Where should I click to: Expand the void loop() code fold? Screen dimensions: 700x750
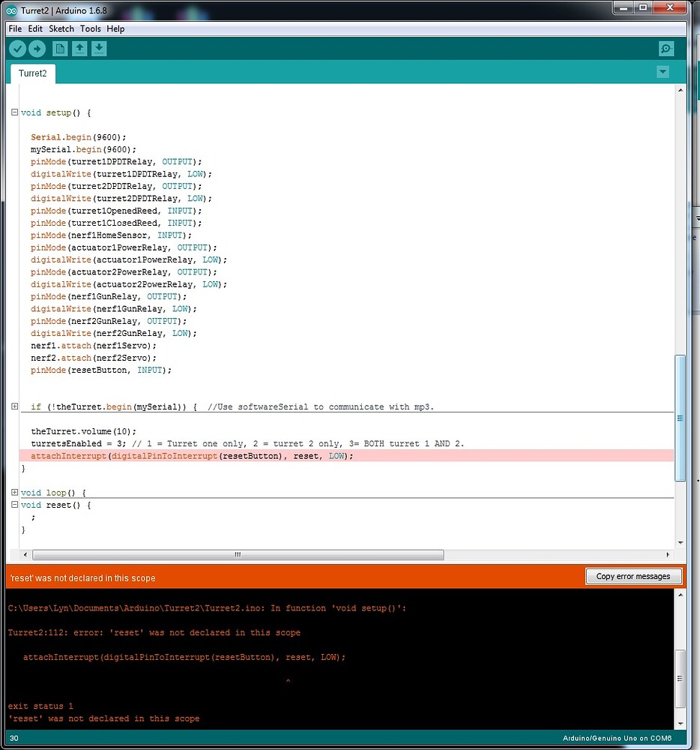(x=14, y=492)
